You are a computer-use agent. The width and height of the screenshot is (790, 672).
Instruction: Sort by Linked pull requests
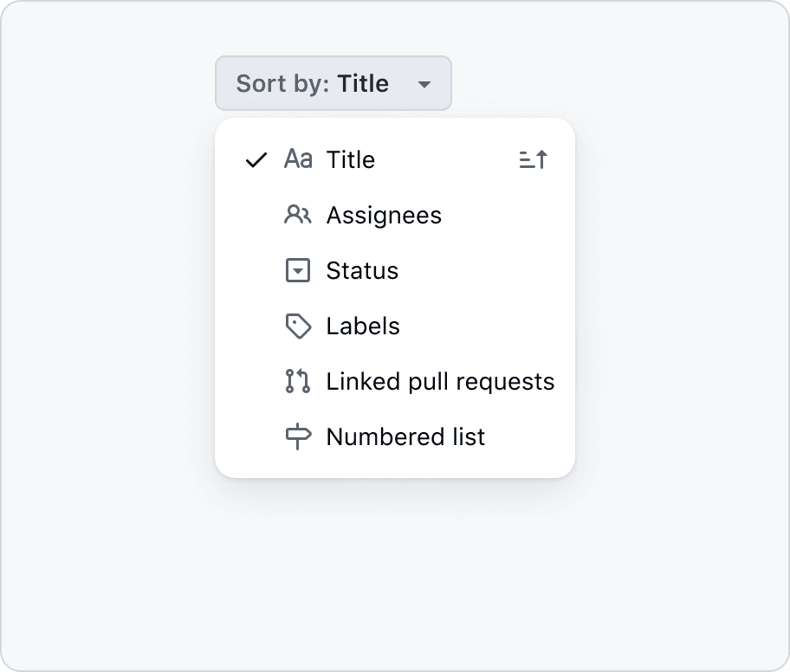pyautogui.click(x=440, y=382)
